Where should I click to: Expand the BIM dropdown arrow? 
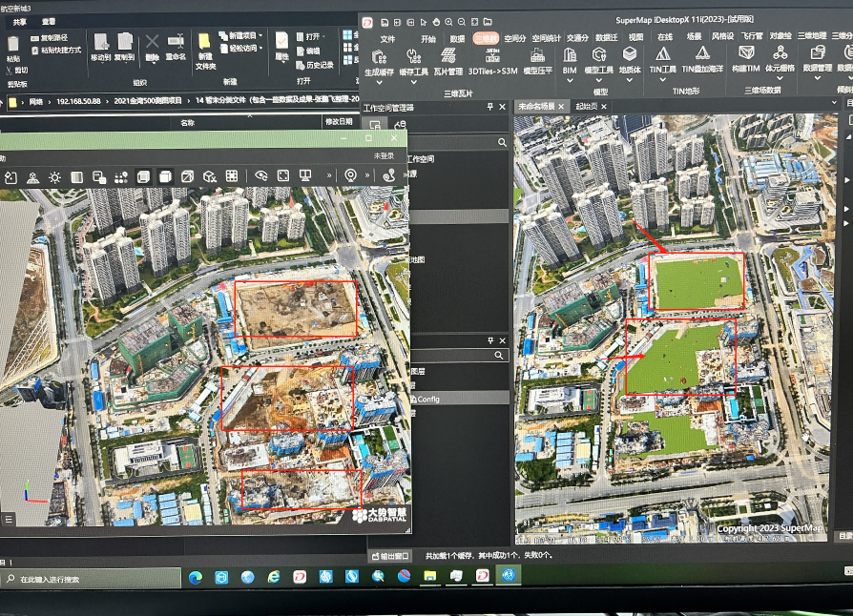click(570, 80)
